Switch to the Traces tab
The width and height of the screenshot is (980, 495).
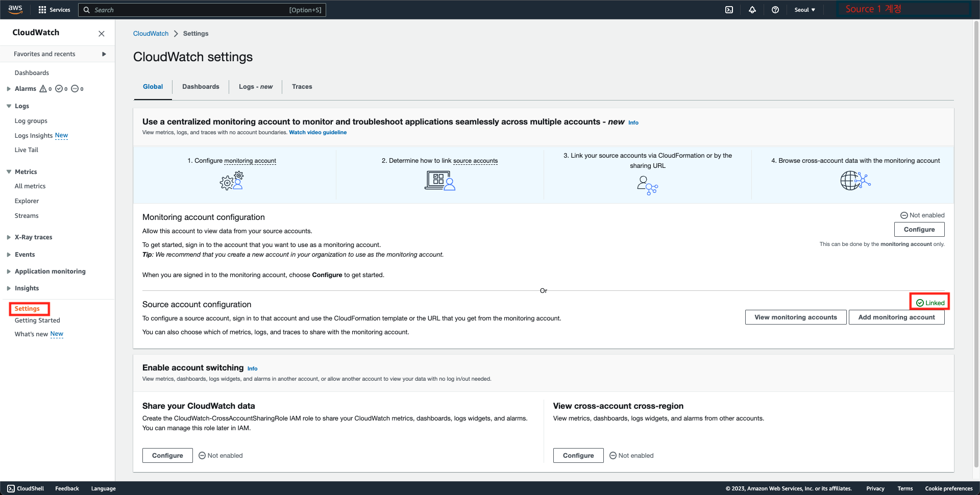pyautogui.click(x=302, y=86)
